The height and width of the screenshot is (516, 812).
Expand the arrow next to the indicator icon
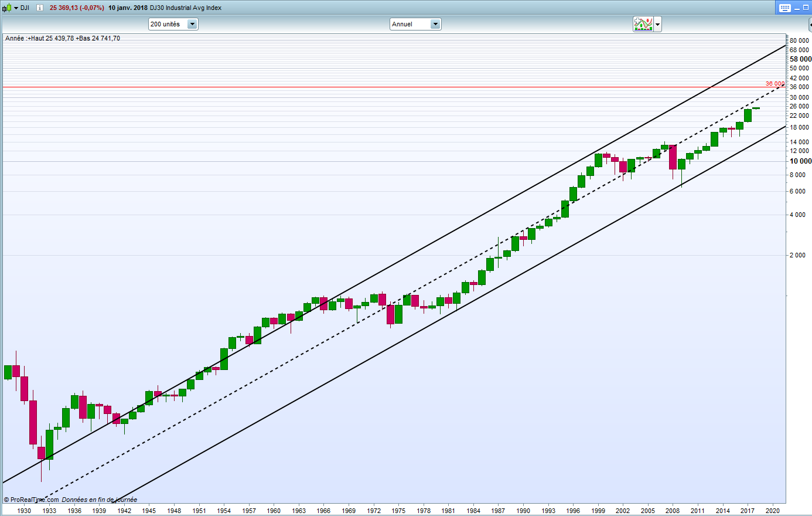coord(658,25)
